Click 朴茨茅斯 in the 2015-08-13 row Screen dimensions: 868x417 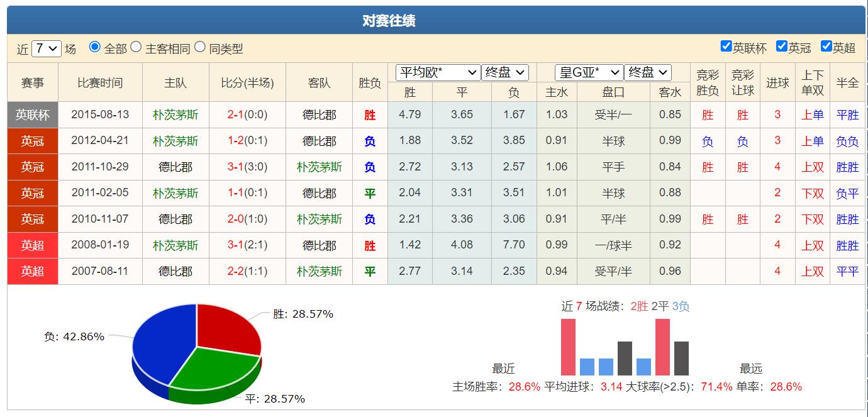[x=175, y=114]
